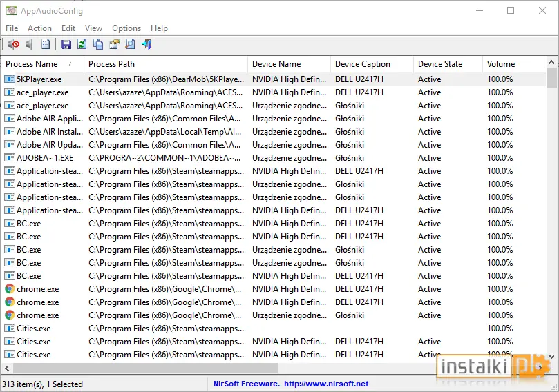Select the 5KPlayer.exe process name
Image resolution: width=559 pixels, height=392 pixels.
(39, 79)
